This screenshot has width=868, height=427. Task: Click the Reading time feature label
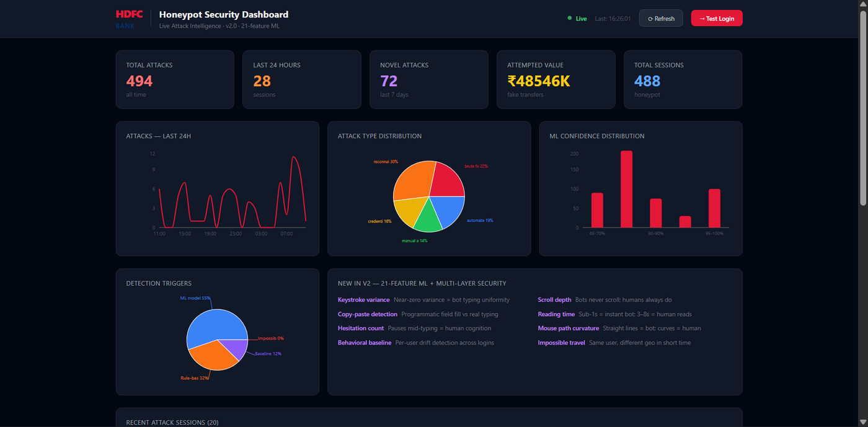click(556, 314)
